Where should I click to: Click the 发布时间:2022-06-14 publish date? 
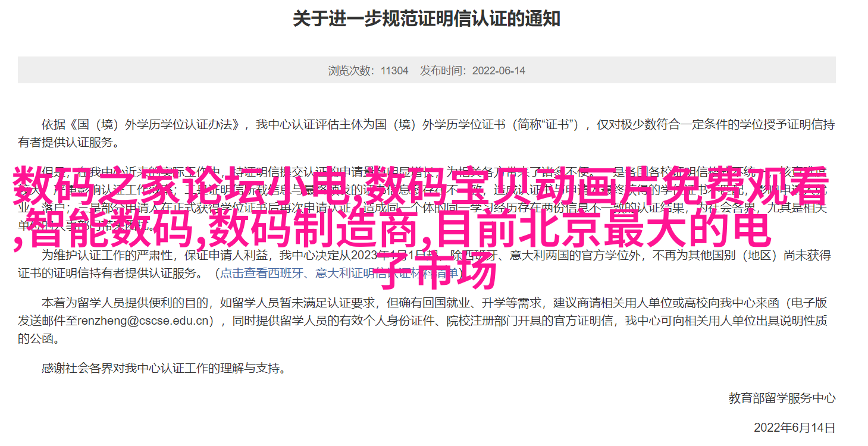(472, 70)
